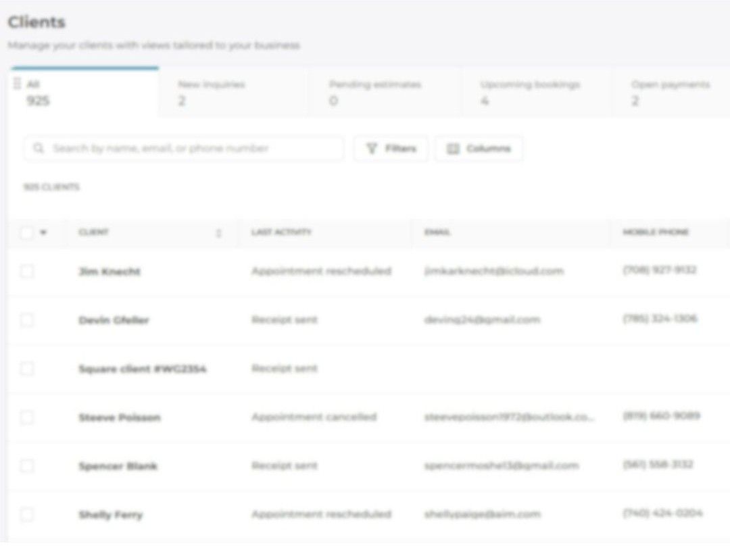Switch to Upcoming bookings tab
This screenshot has width=730, height=560.
pyautogui.click(x=536, y=92)
